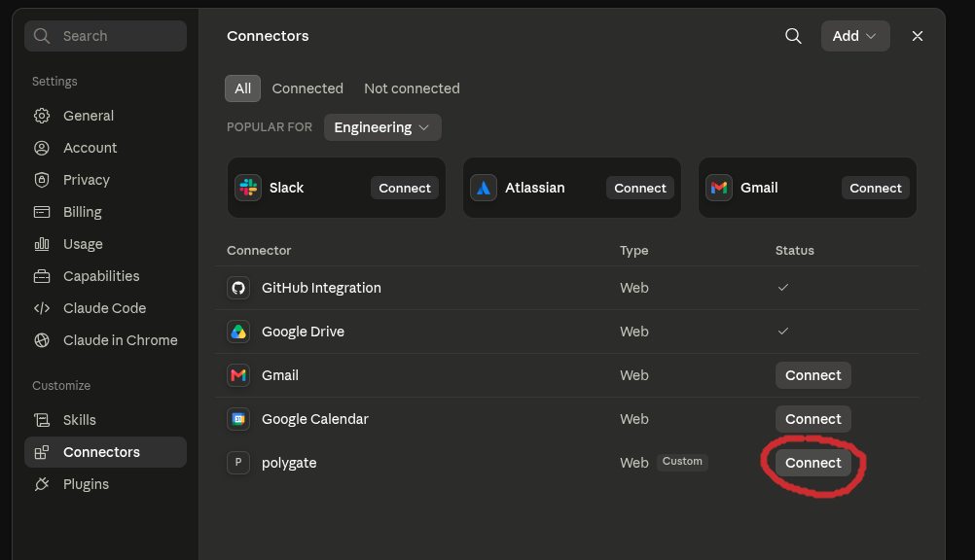The height and width of the screenshot is (560, 975).
Task: Open the Usage section
Action: click(105, 244)
